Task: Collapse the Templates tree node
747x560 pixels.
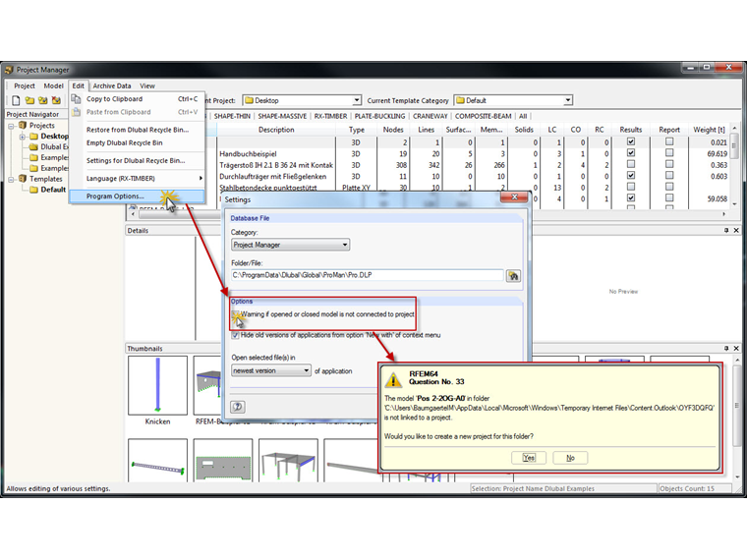Action: 11,179
